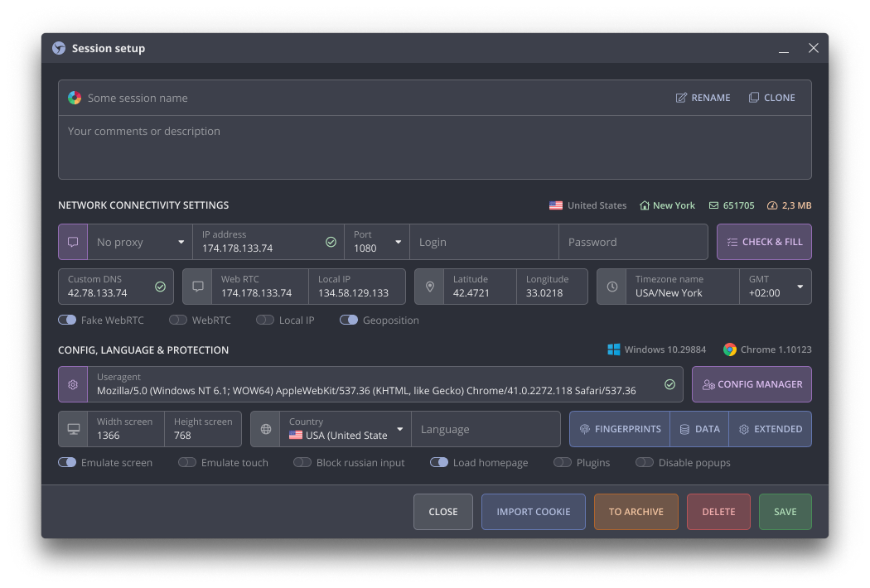The image size is (870, 588).
Task: Click the Local IP field
Action: (x=357, y=287)
